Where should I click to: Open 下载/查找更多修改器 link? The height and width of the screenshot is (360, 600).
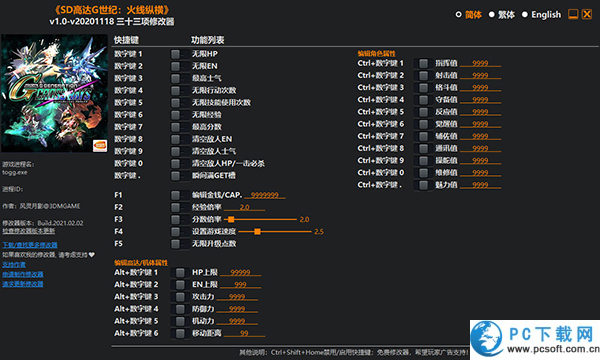coord(30,245)
